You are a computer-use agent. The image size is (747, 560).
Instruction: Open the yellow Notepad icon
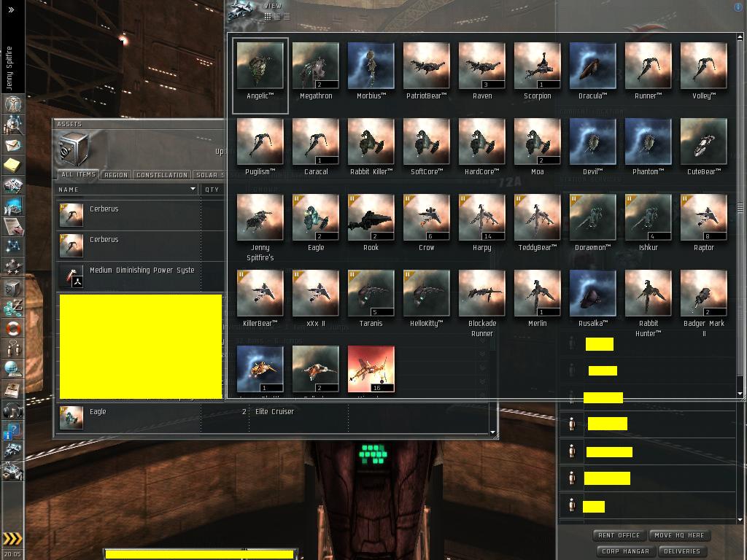13,166
